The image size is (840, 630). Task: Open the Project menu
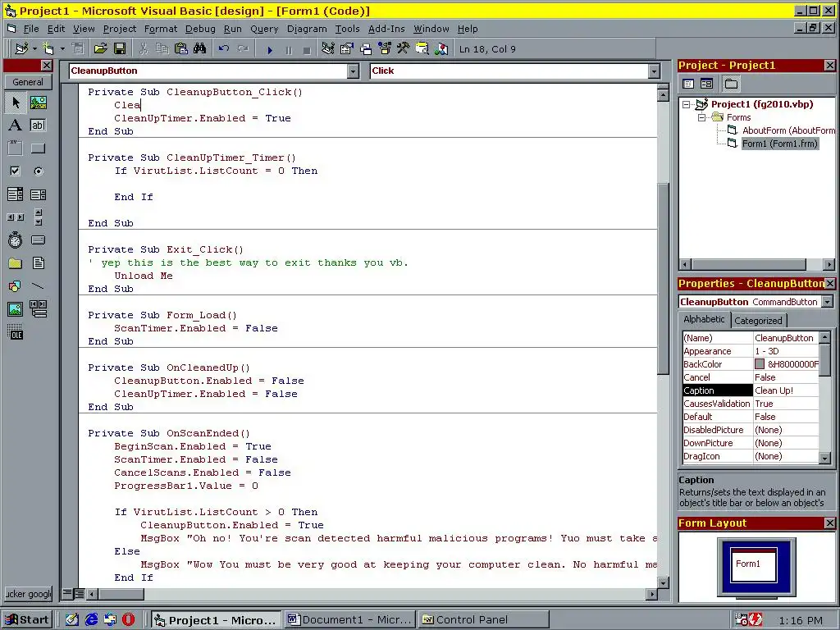(120, 29)
